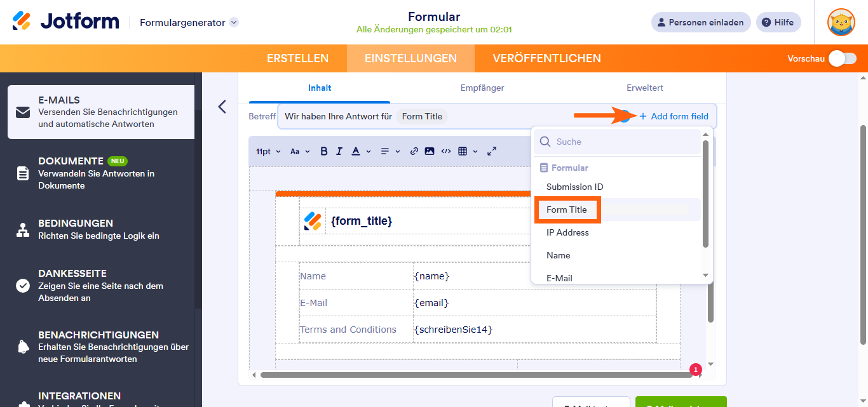
Task: Click the Form Title tag in subject
Action: pyautogui.click(x=422, y=116)
